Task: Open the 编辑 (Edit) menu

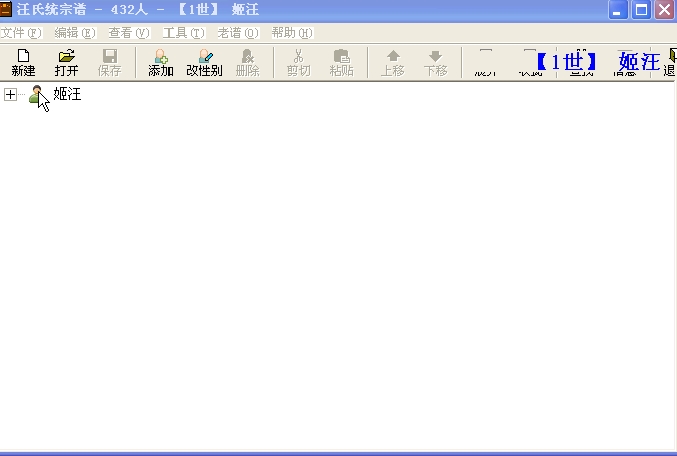Action: (73, 32)
